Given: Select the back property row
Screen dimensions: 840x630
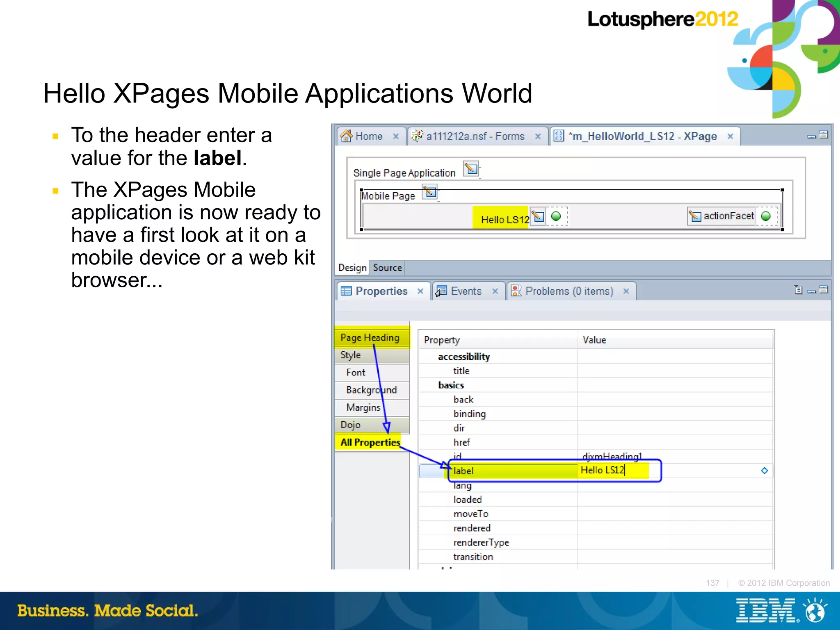Looking at the screenshot, I should [596, 400].
